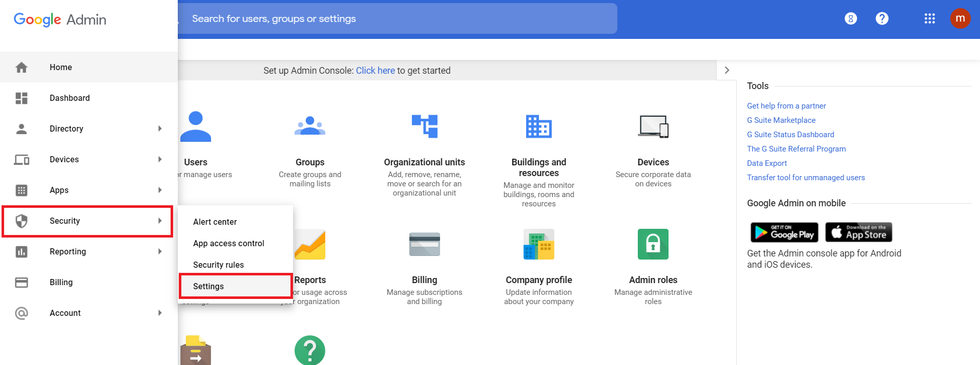Click the Company profile title text
Screen dimensions: 980x365
click(539, 280)
